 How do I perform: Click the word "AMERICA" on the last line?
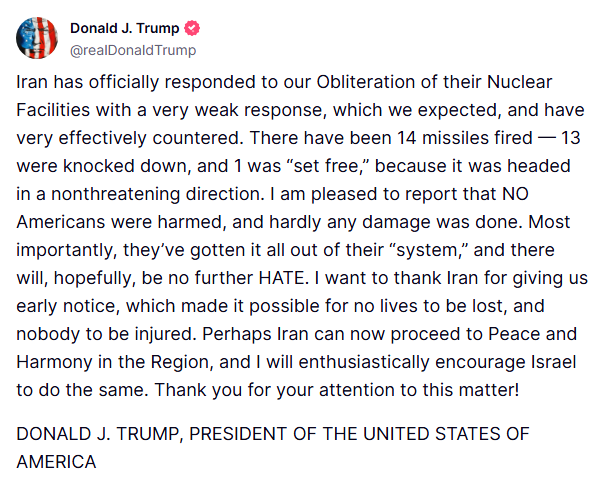(56, 462)
